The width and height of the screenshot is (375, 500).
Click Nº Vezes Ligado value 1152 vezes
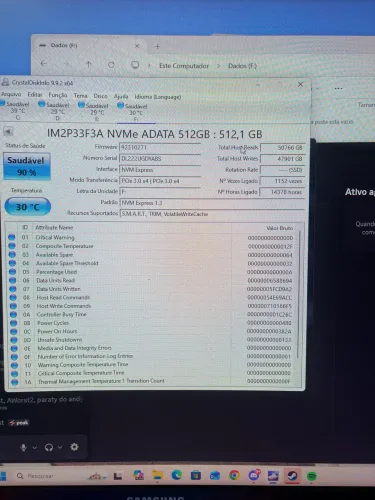[x=282, y=181]
